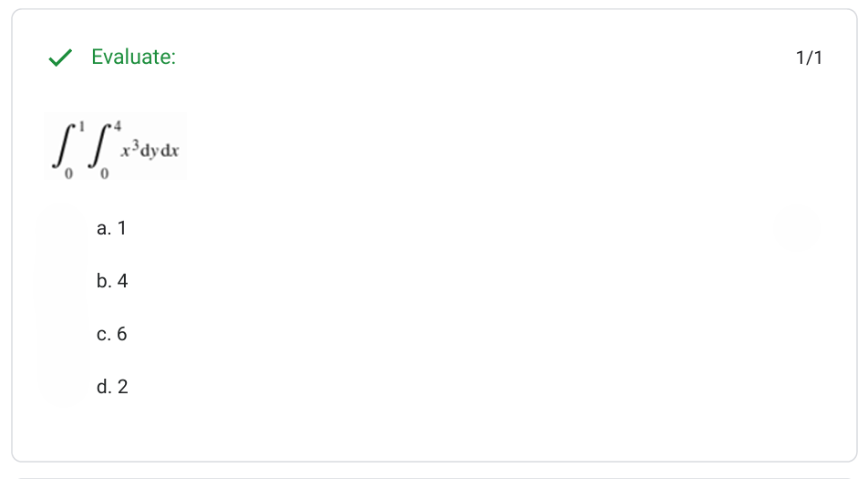
Task: Click the lower limit 0 of the inner integral
Action: tap(104, 172)
